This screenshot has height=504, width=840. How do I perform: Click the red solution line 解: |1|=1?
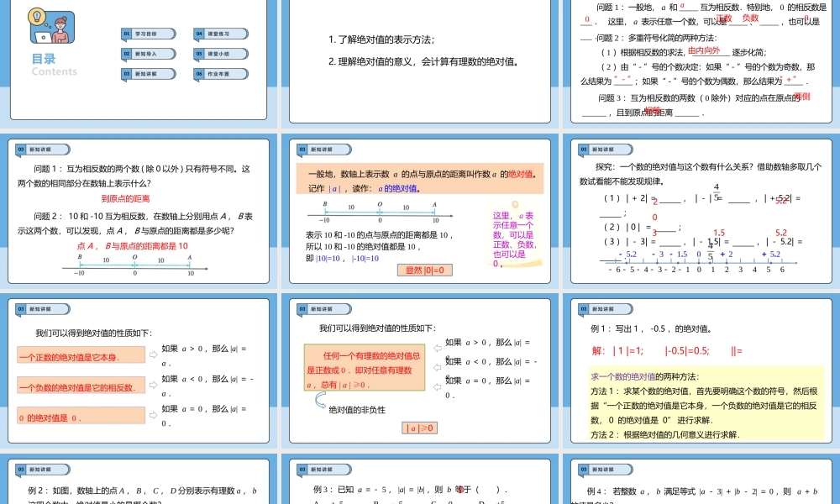click(667, 351)
